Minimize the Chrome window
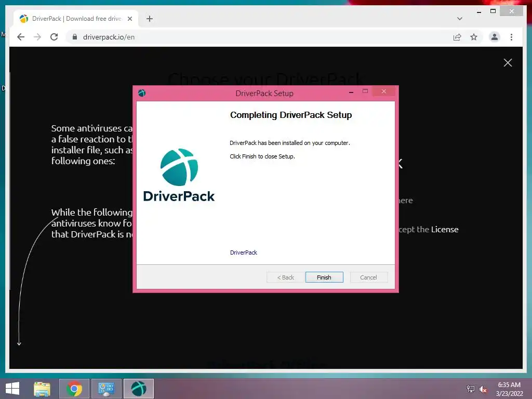The image size is (532, 399). point(478,12)
